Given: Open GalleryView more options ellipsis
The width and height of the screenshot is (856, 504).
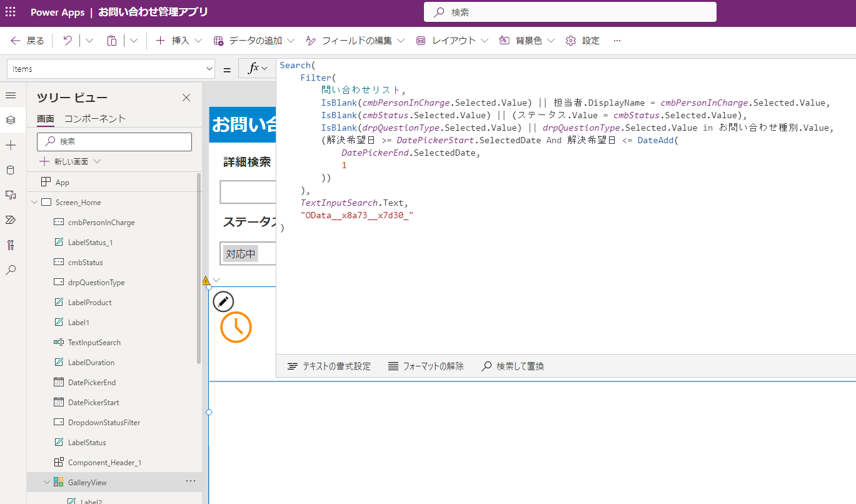Looking at the screenshot, I should (x=191, y=481).
